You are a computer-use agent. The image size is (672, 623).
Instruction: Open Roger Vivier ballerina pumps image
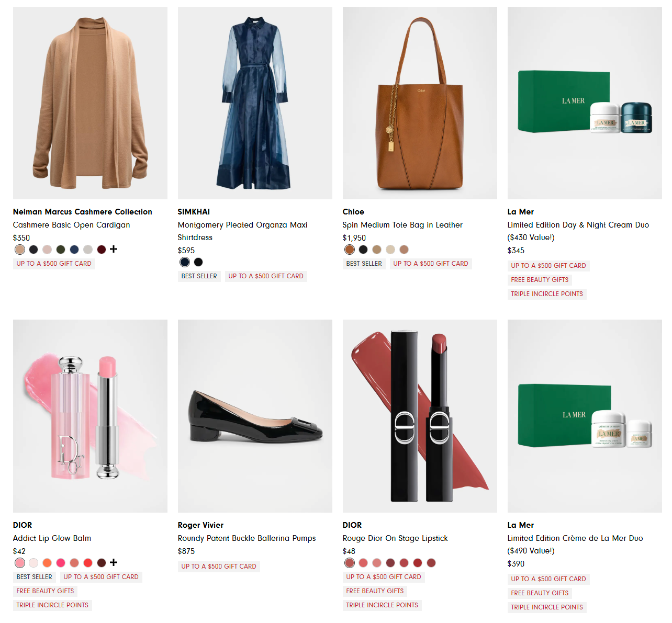pyautogui.click(x=255, y=416)
